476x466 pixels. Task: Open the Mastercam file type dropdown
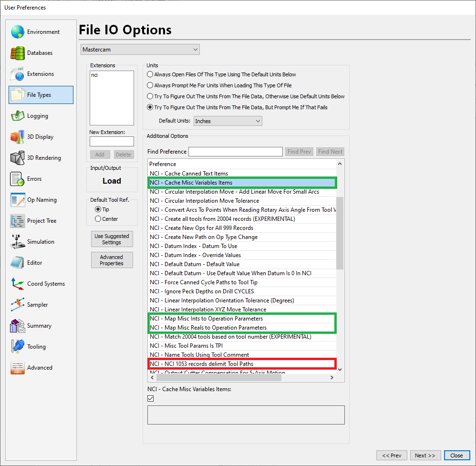pos(140,50)
